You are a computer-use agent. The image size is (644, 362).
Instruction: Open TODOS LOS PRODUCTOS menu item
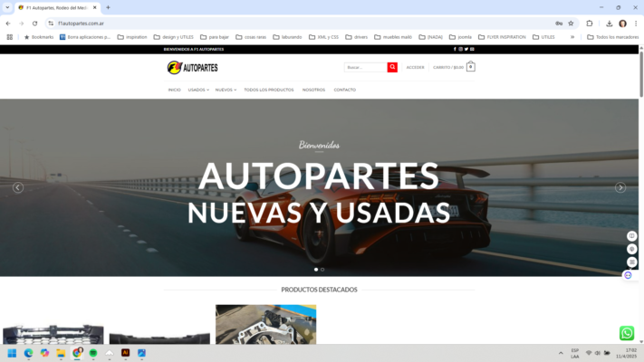coord(269,90)
